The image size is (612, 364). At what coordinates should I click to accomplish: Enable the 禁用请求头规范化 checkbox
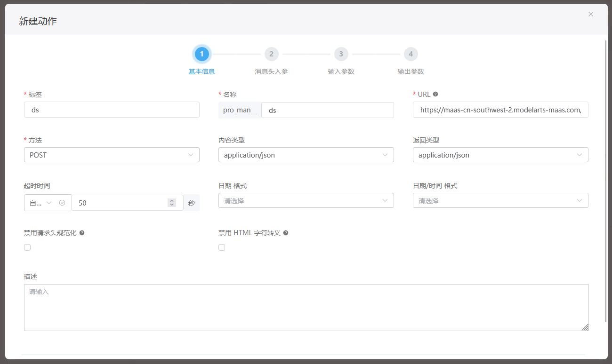click(27, 247)
